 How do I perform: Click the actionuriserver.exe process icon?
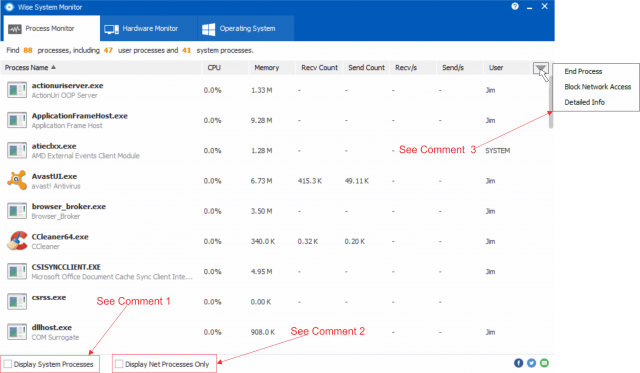[x=17, y=90]
